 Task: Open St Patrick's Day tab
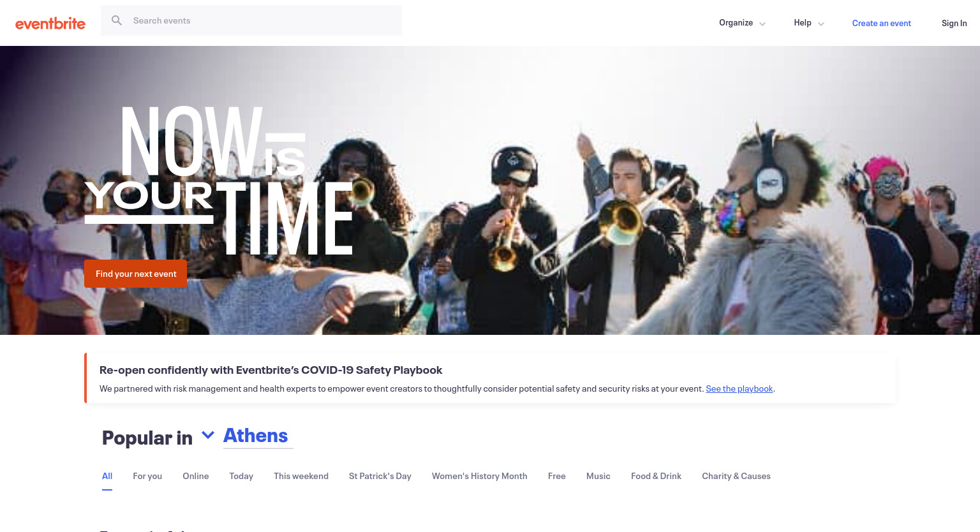point(380,476)
